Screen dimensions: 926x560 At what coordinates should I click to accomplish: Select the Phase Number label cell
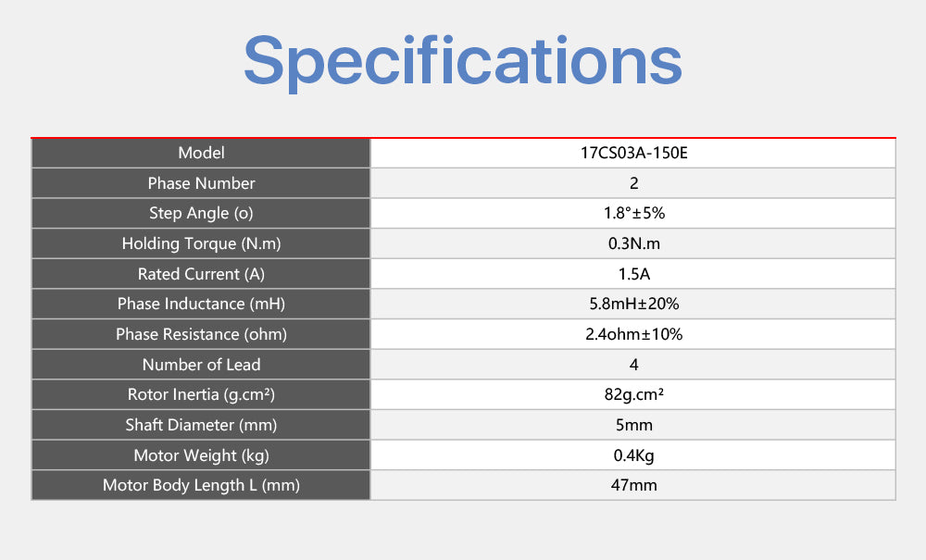coord(201,183)
